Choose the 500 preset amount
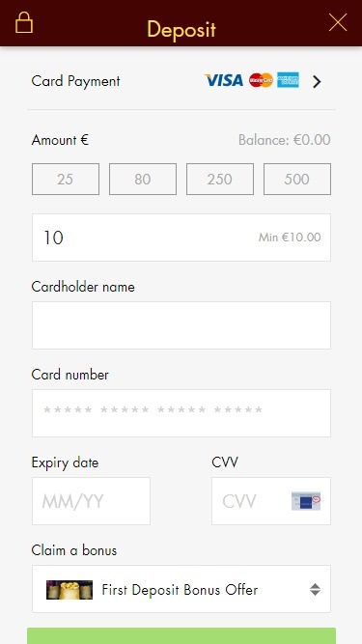This screenshot has height=644, width=362. pyautogui.click(x=297, y=179)
